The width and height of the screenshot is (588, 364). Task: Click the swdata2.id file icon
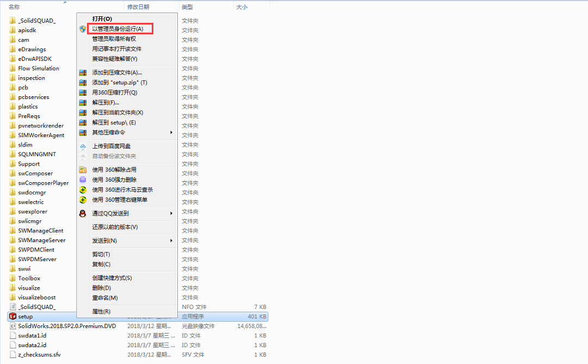tap(13, 346)
